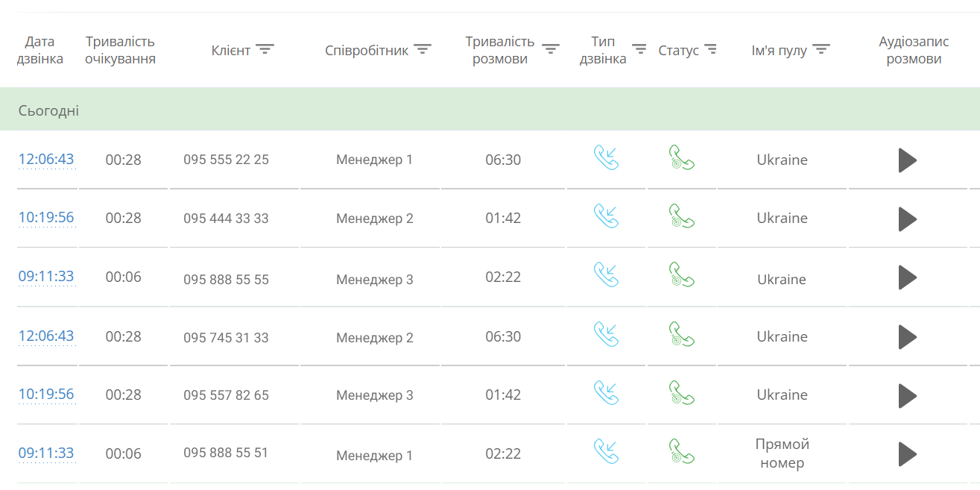The width and height of the screenshot is (980, 490).
Task: Click green status icon for 095 557 82 65
Action: click(x=680, y=393)
